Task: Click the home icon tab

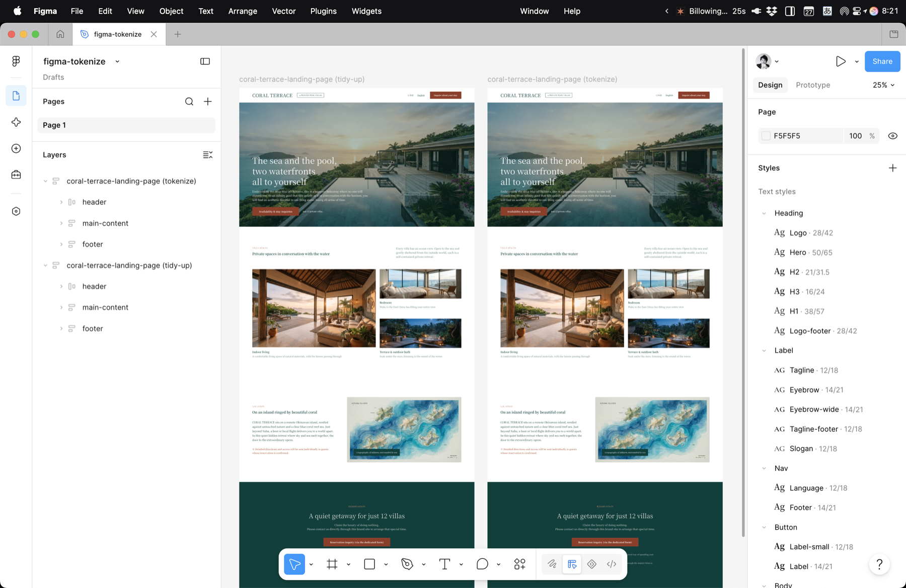Action: (60, 34)
